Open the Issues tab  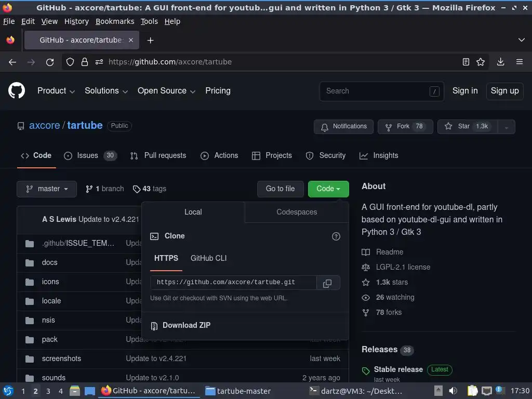tap(90, 156)
